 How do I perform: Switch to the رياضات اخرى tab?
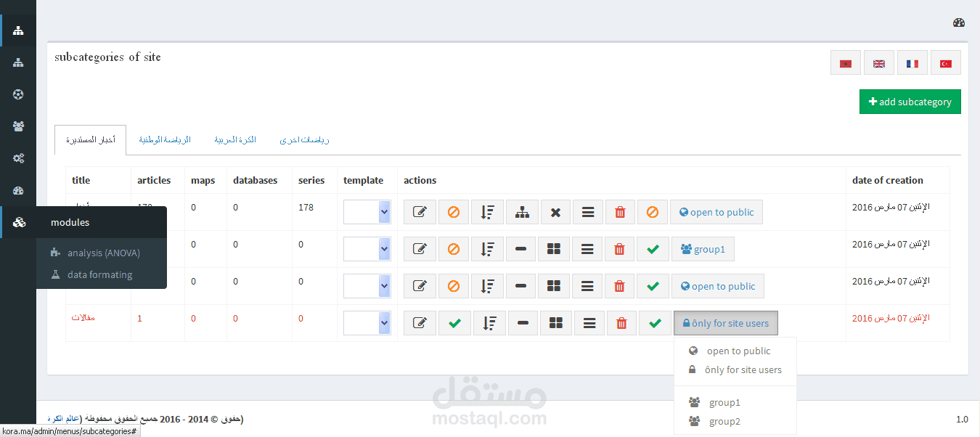tap(304, 139)
